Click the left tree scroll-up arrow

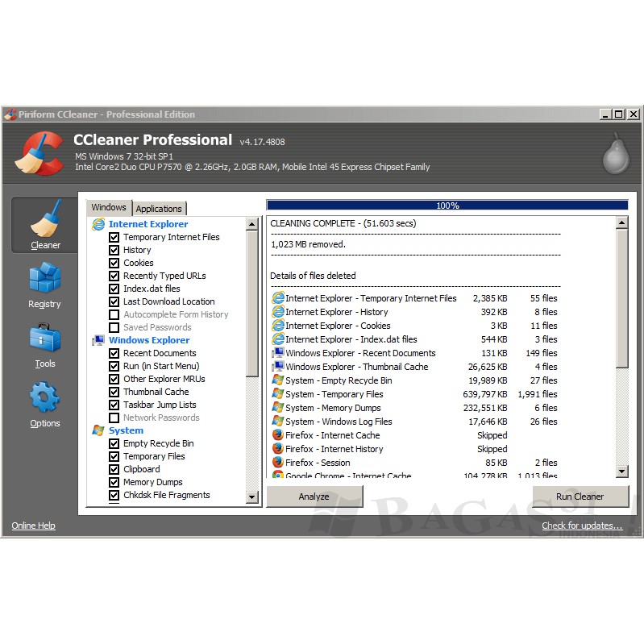[251, 224]
